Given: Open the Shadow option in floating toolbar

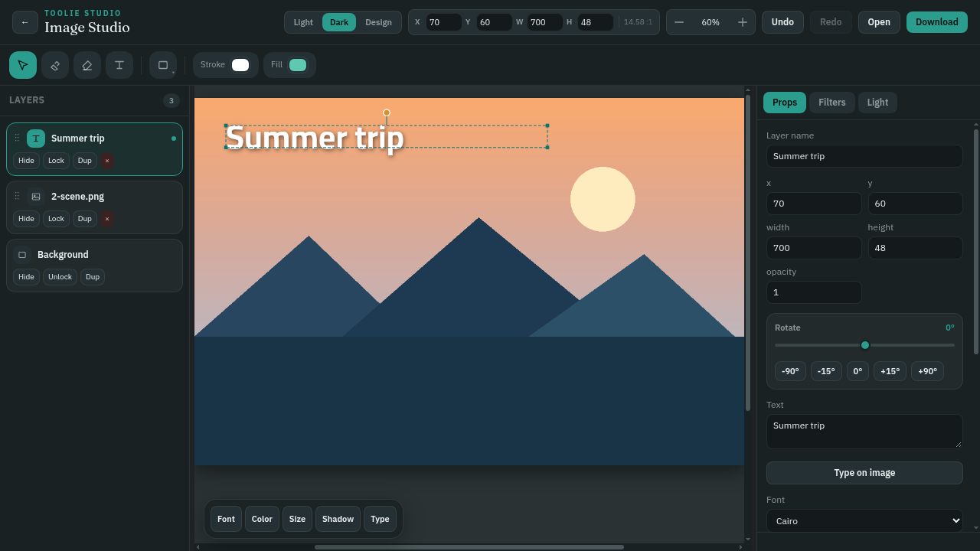Looking at the screenshot, I should coord(338,519).
